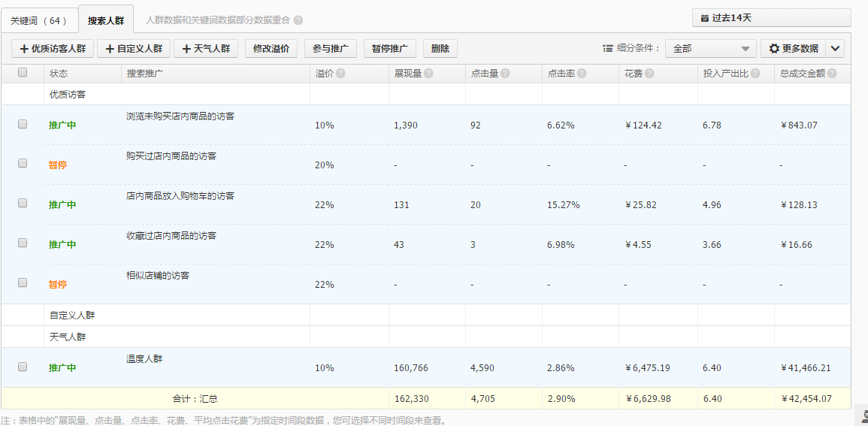Click 20% premium for 购买过店内商品 row

pos(325,165)
